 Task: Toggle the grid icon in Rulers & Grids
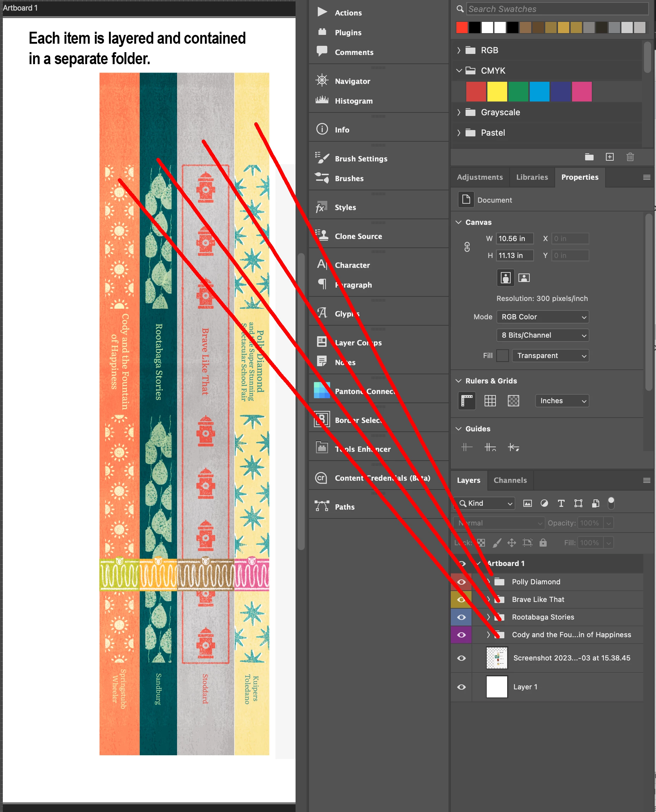tap(490, 400)
